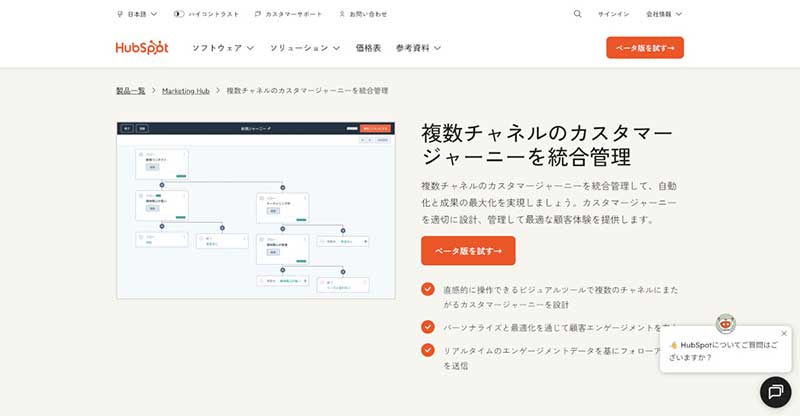Click the header ベータ版を試す button
This screenshot has width=800, height=416.
click(645, 47)
